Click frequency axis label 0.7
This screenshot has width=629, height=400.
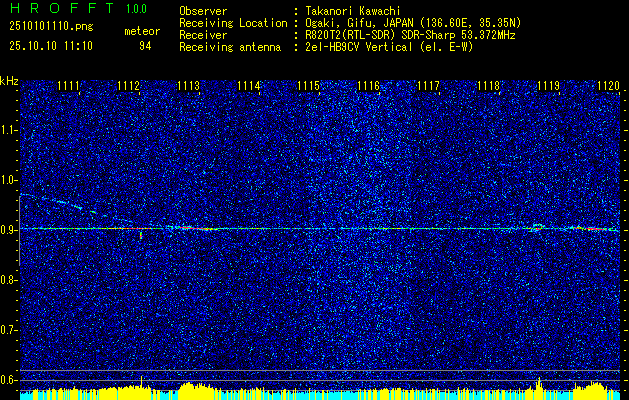(x=8, y=330)
